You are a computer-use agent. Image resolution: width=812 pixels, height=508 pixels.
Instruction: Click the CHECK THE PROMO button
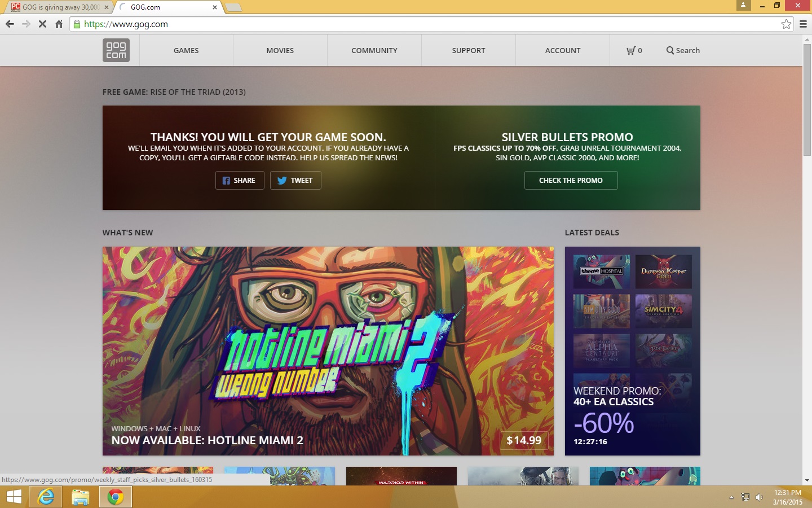571,180
